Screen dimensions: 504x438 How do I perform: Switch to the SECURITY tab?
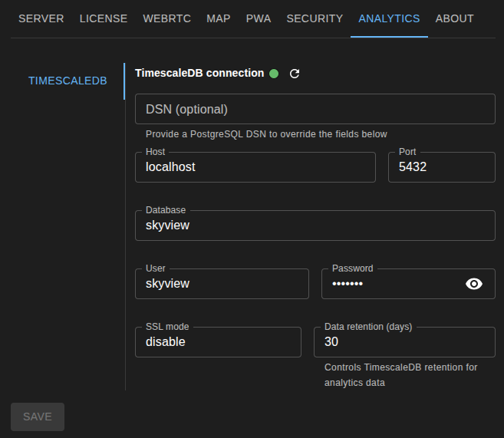point(315,18)
